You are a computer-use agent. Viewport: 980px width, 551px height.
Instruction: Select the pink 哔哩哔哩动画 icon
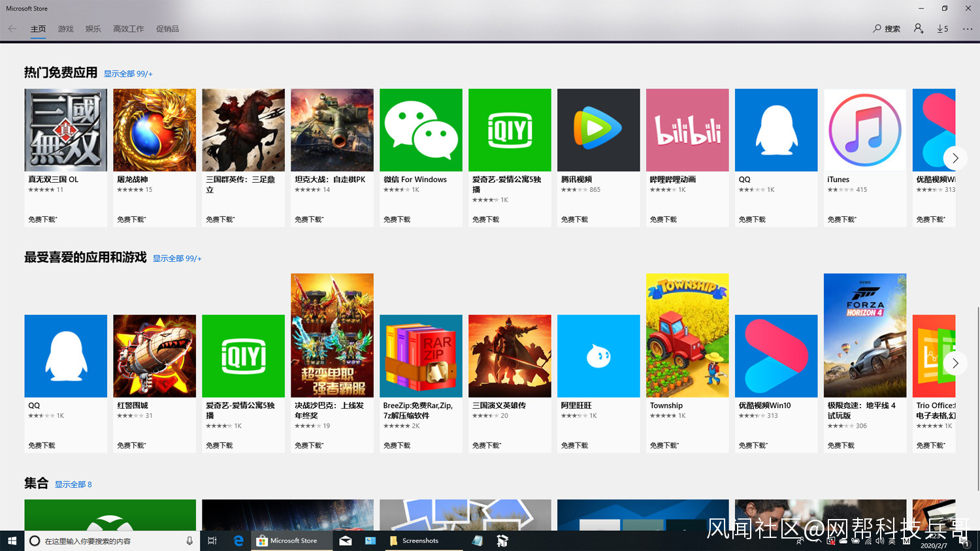687,130
